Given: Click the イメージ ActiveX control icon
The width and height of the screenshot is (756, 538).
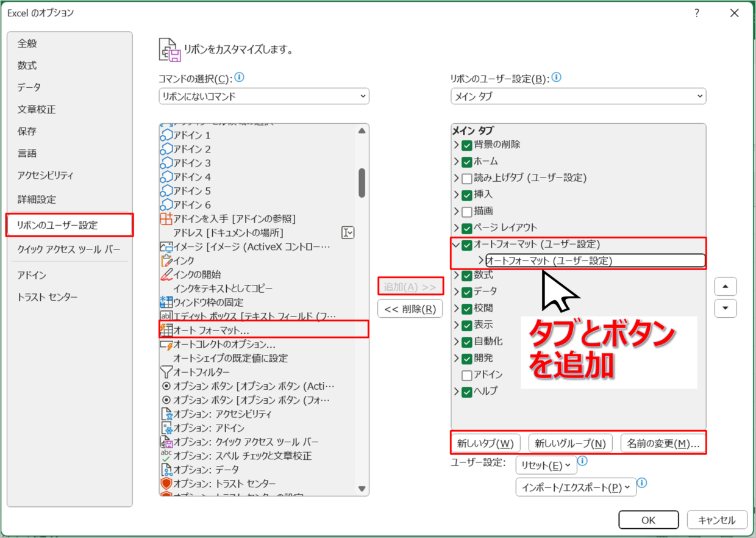Looking at the screenshot, I should [x=166, y=247].
